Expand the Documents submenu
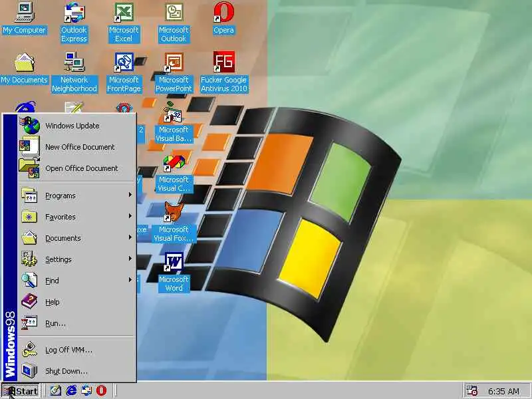 [x=77, y=238]
